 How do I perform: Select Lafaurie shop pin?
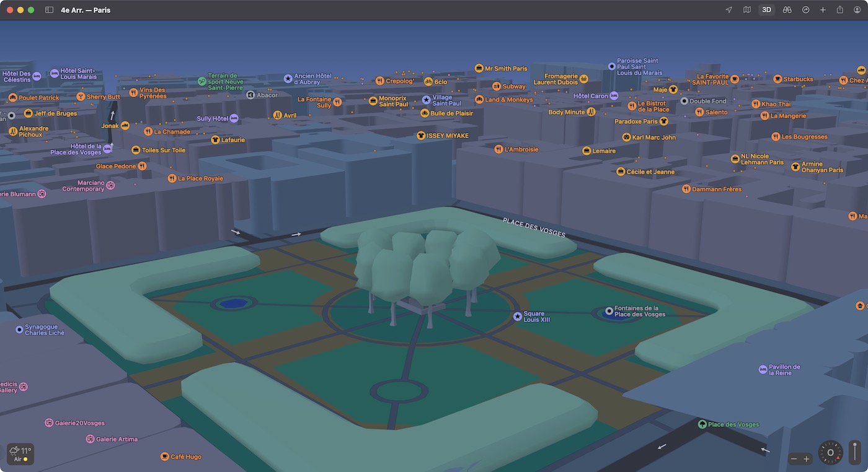[x=215, y=140]
